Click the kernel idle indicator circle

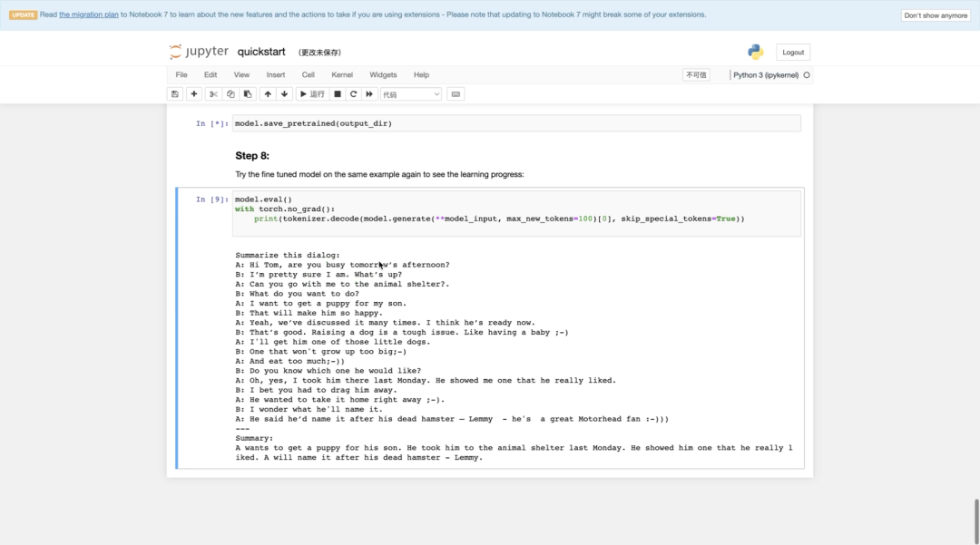tap(807, 75)
